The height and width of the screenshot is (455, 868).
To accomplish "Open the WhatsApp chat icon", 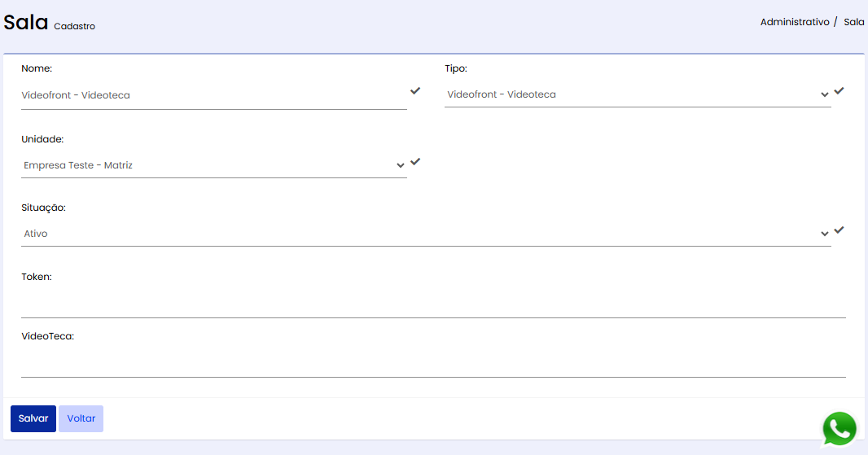I will click(840, 428).
